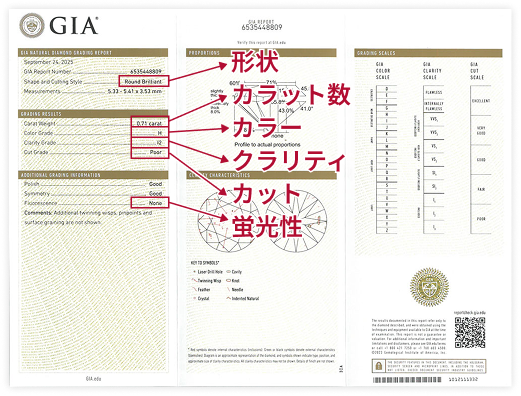
Task: Click the padlock security features icon
Action: click(378, 366)
